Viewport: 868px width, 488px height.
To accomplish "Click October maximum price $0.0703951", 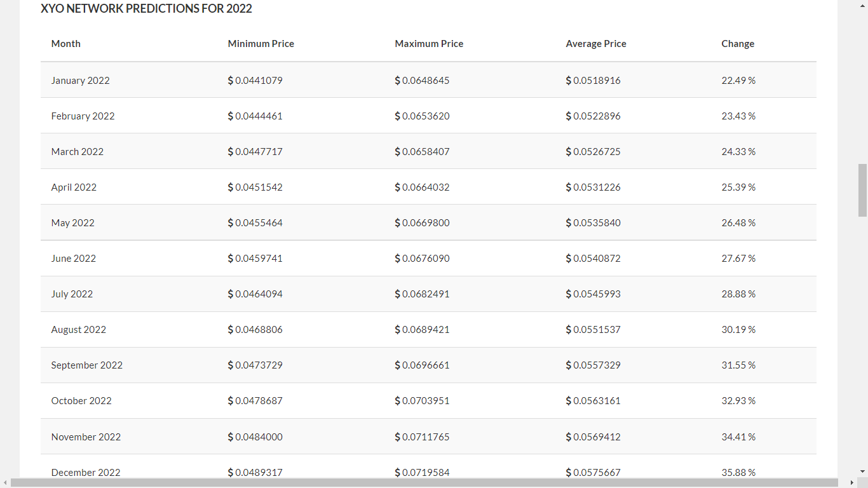I will point(423,401).
